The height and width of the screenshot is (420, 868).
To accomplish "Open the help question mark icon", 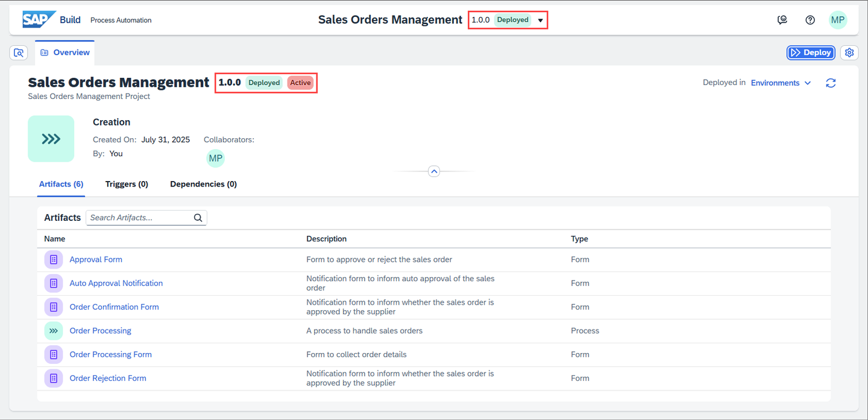I will click(x=810, y=20).
